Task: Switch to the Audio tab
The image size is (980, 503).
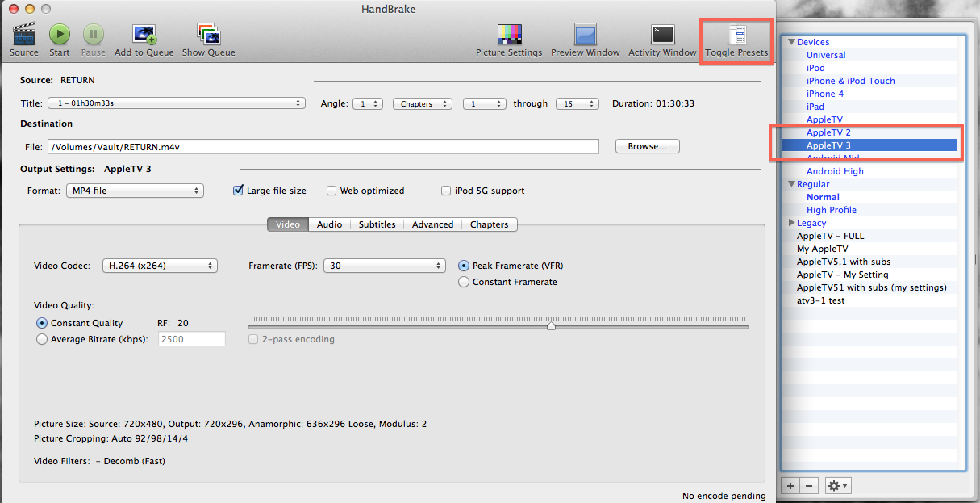Action: 329,224
